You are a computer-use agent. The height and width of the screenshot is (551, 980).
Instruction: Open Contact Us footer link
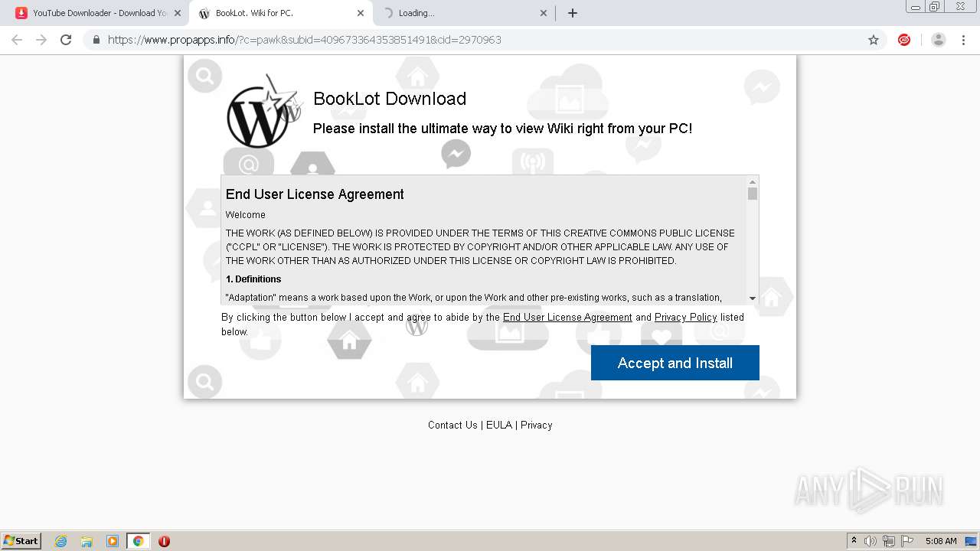452,425
